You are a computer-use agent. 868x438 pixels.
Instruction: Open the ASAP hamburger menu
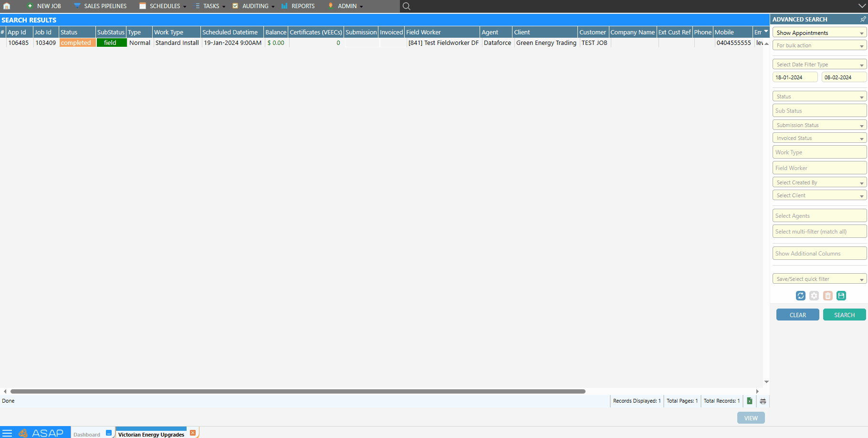[x=7, y=433]
